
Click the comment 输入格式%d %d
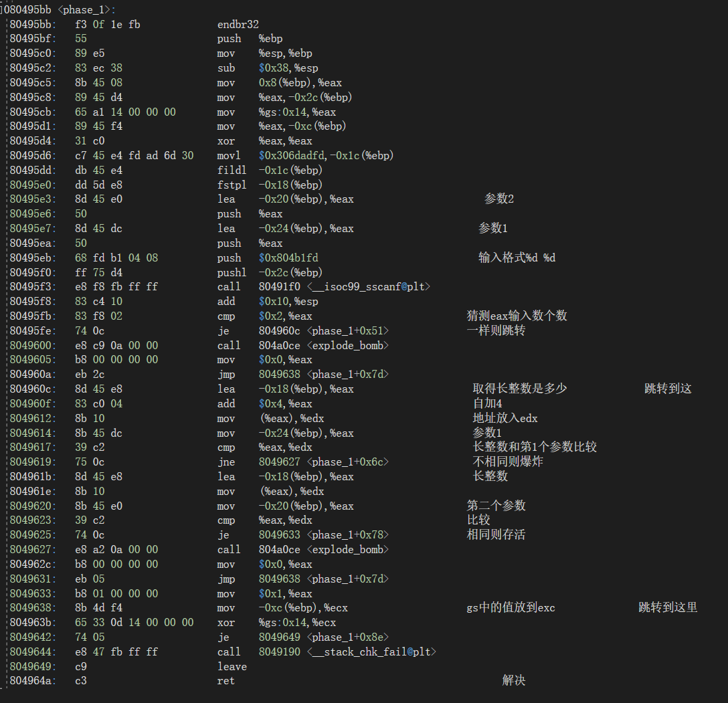pyautogui.click(x=516, y=258)
